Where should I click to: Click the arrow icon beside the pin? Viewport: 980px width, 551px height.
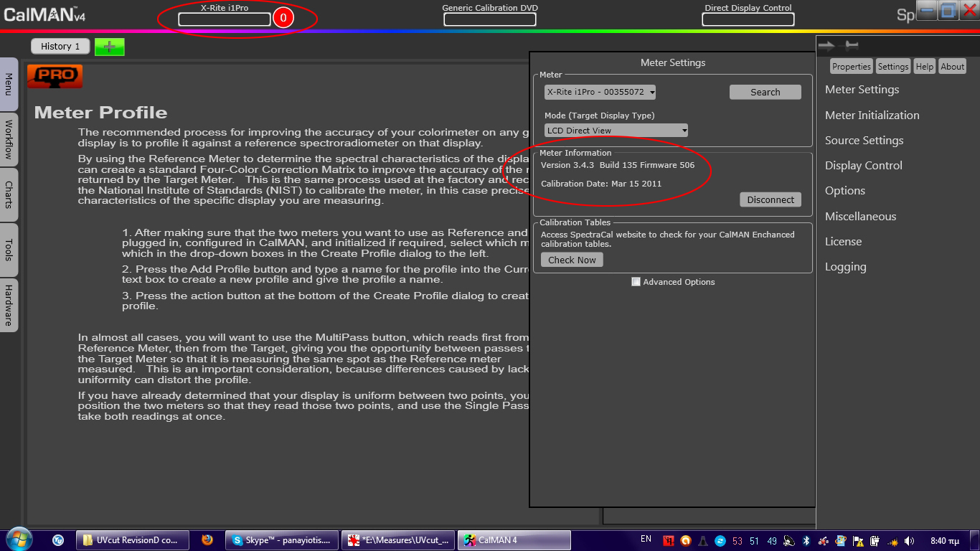tap(826, 46)
